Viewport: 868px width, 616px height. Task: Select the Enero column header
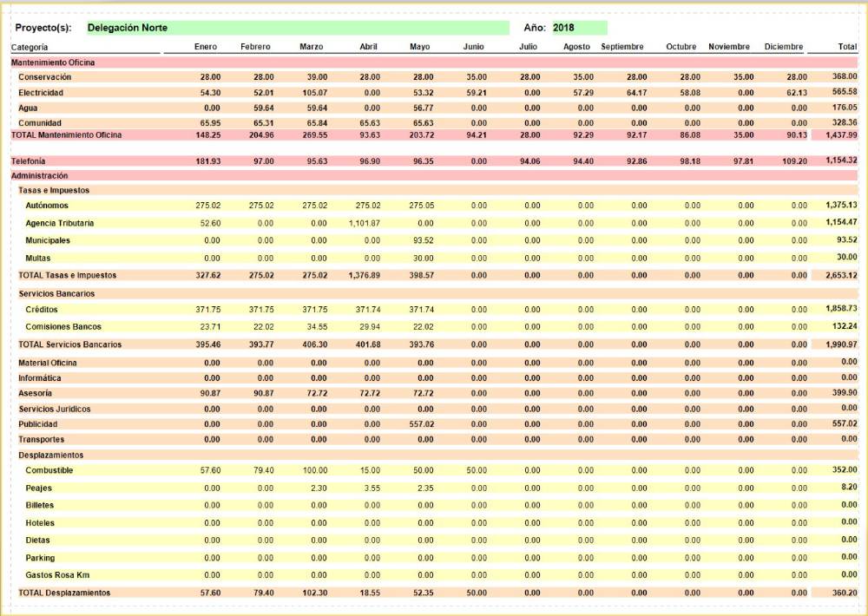[x=206, y=47]
